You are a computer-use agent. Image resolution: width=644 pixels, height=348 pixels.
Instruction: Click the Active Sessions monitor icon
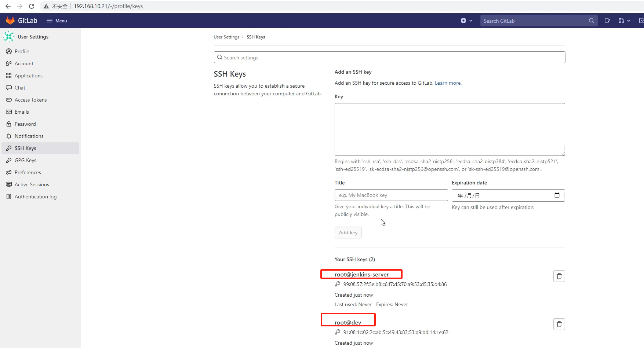[9, 184]
